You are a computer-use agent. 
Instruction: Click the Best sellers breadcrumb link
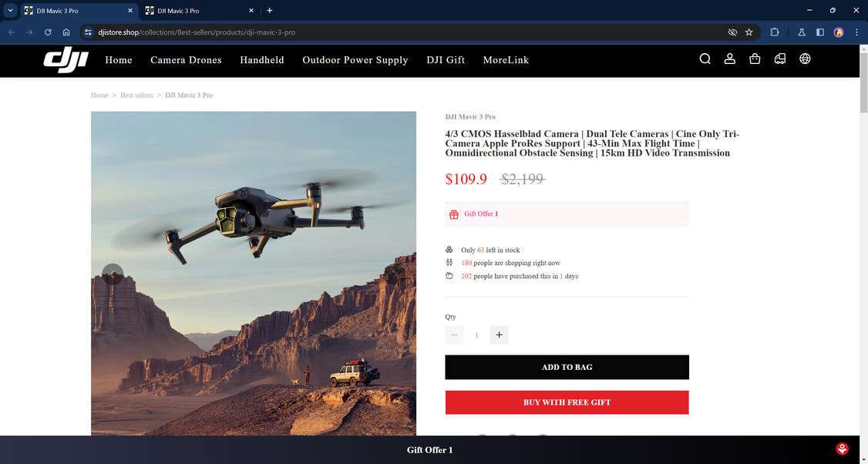coord(136,96)
